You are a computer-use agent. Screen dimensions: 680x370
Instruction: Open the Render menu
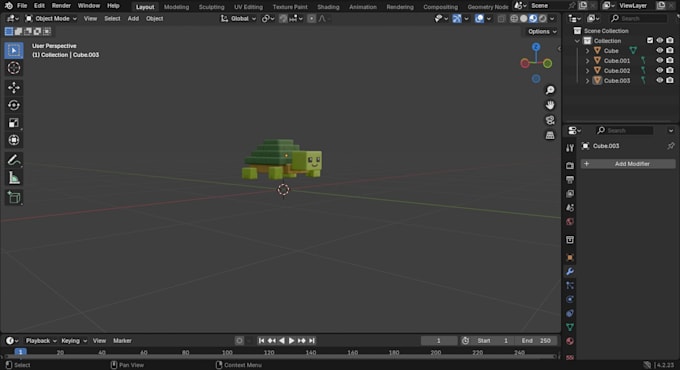click(x=61, y=6)
